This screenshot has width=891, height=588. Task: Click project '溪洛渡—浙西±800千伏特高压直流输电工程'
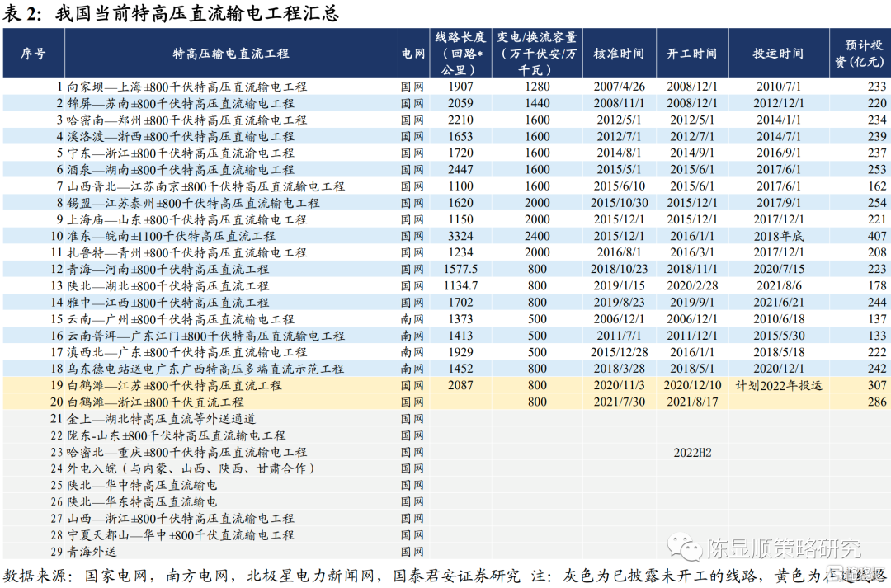pos(181,136)
